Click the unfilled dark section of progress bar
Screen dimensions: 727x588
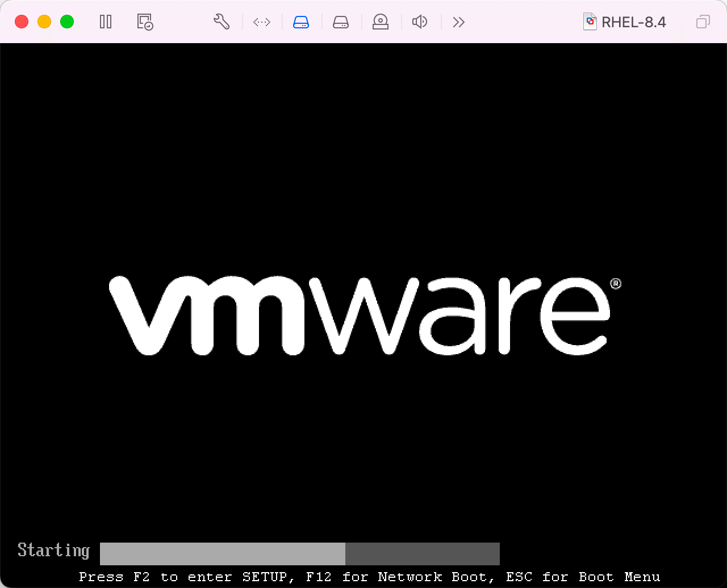[422, 553]
